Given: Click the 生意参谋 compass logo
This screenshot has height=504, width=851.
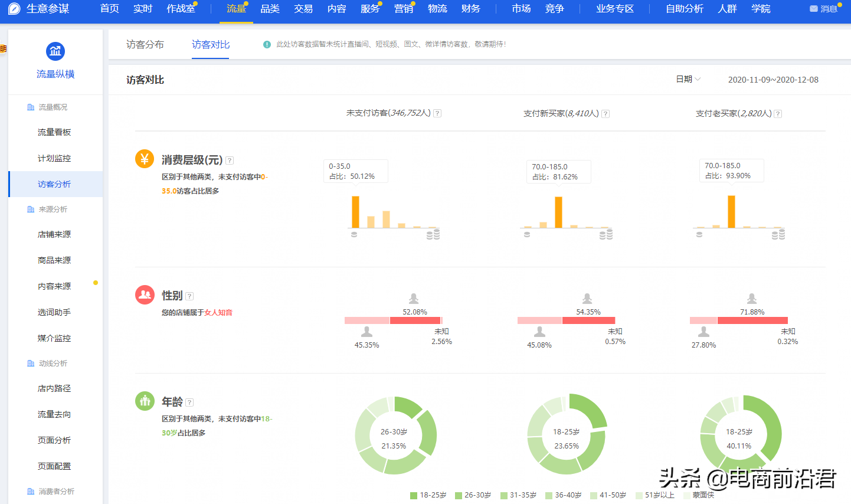Looking at the screenshot, I should tap(14, 9).
